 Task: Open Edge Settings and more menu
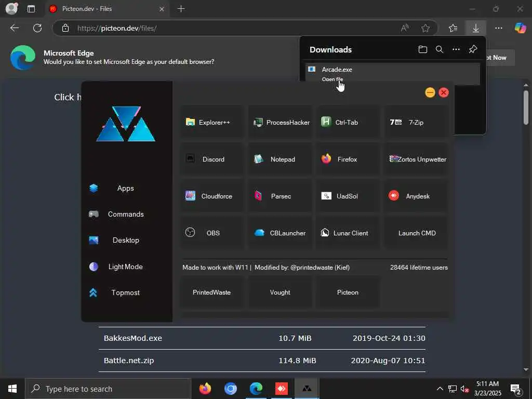tap(498, 28)
